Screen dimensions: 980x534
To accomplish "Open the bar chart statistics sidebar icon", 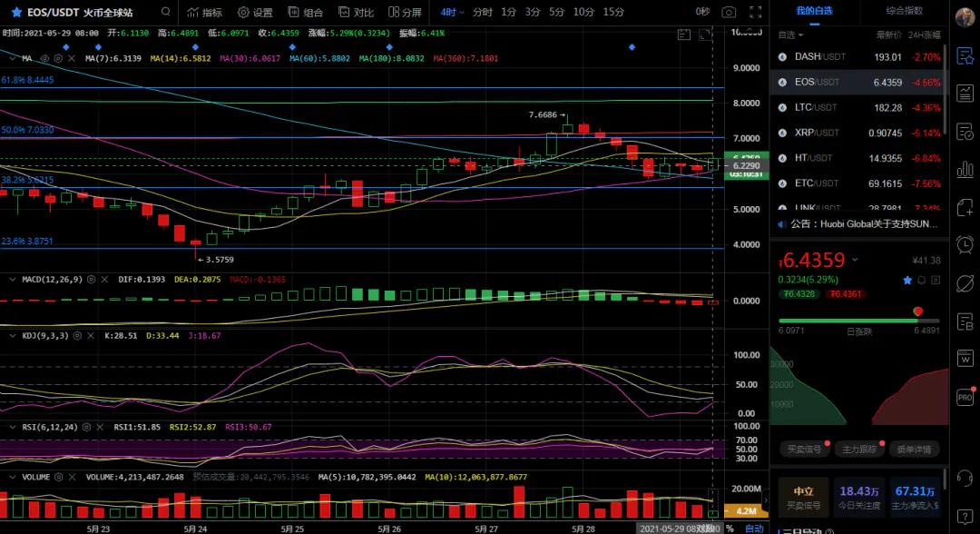I will click(x=965, y=170).
